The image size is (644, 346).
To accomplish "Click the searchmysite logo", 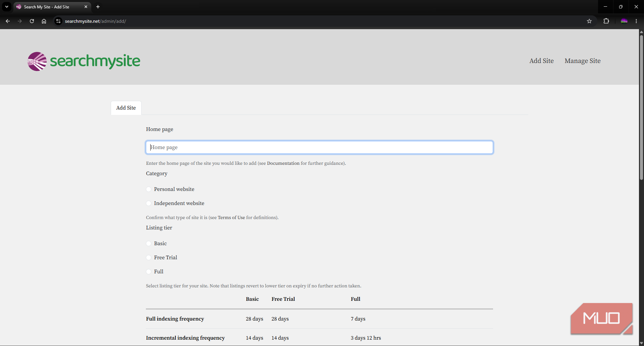I will pos(84,61).
